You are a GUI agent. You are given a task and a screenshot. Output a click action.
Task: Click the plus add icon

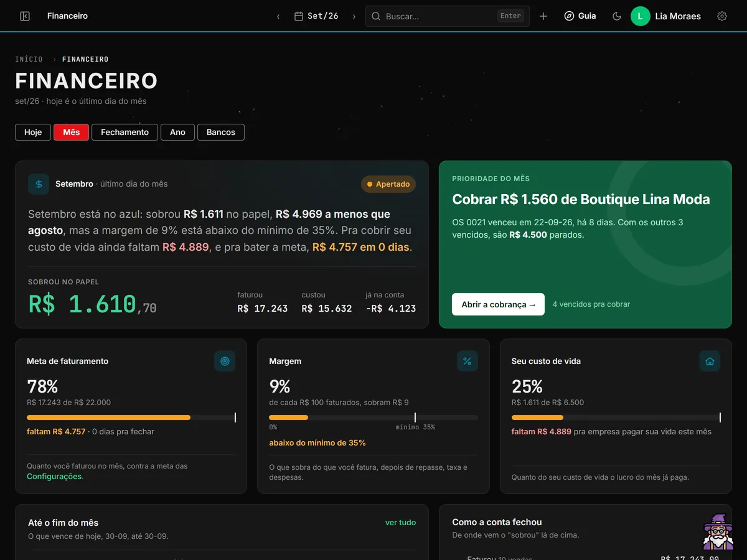tap(543, 16)
